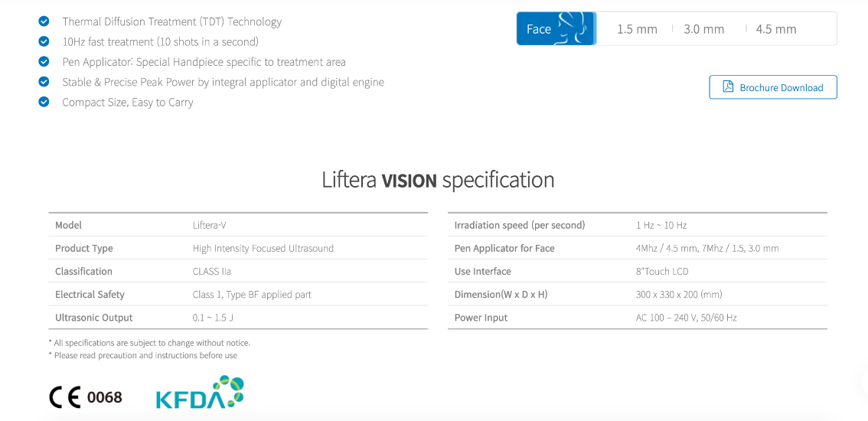Click 'High Intensity Focused Ultrasound' value
Image resolution: width=868 pixels, height=421 pixels.
pos(263,248)
